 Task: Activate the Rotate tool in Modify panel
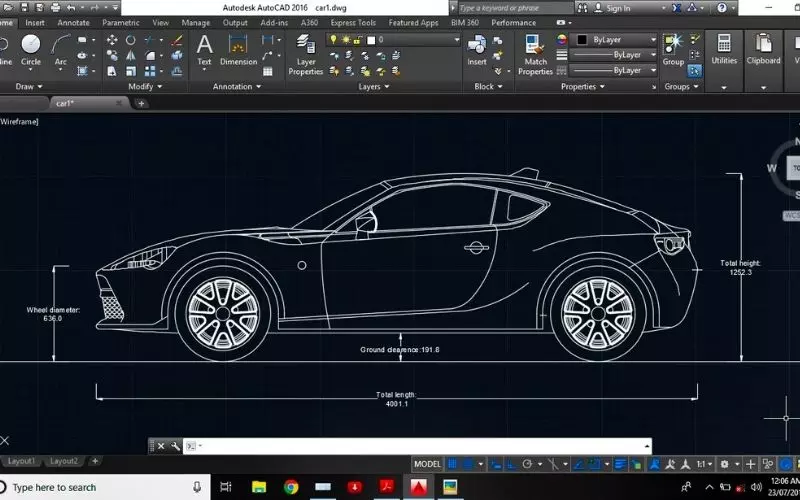131,40
